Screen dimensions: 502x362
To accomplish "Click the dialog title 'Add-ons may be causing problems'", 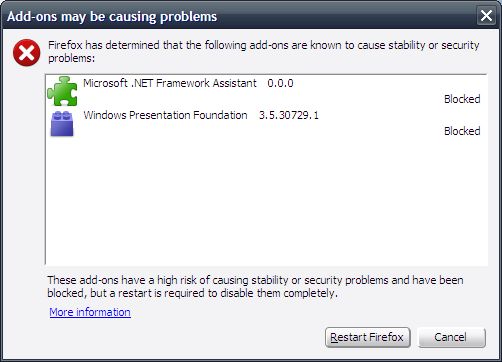I will 112,17.
